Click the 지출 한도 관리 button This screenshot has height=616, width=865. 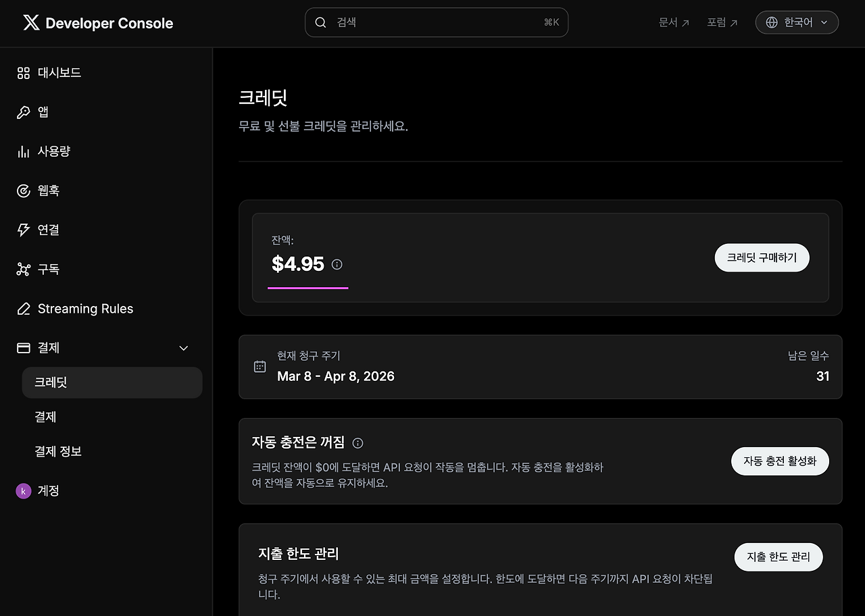pos(778,557)
